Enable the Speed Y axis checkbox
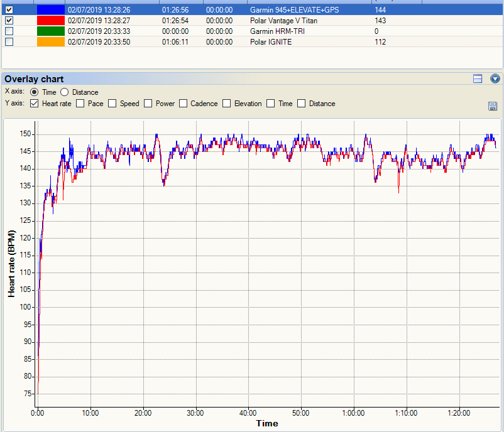The height and width of the screenshot is (432, 504). point(112,104)
